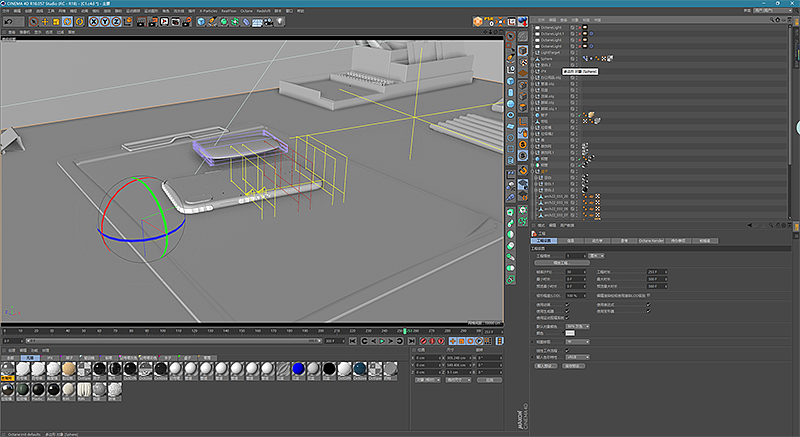Toggle the 使用运动剪辑系统 checkbox
Screen dimensions: 800x437
[567, 318]
